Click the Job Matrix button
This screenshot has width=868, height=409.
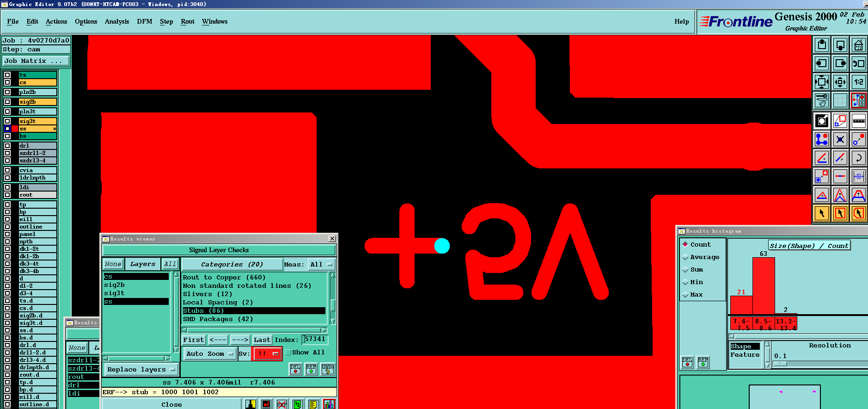[36, 61]
